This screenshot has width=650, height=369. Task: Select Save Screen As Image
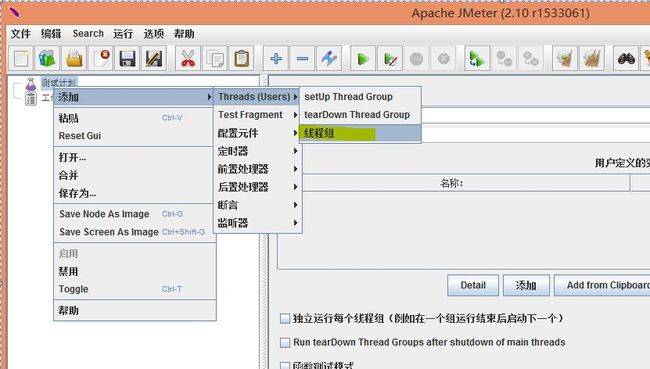(x=134, y=232)
